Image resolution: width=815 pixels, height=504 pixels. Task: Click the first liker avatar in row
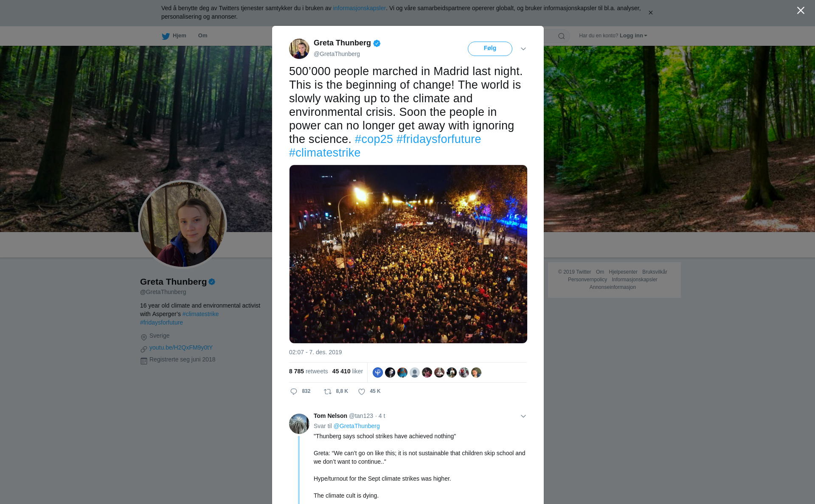click(378, 372)
